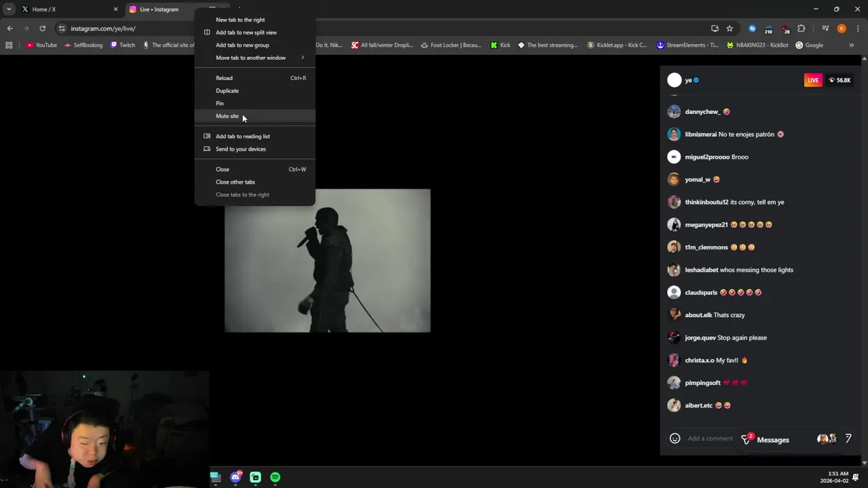Open the green streaming app taskbar icon
Viewport: 868px width, 488px height.
coord(255,477)
